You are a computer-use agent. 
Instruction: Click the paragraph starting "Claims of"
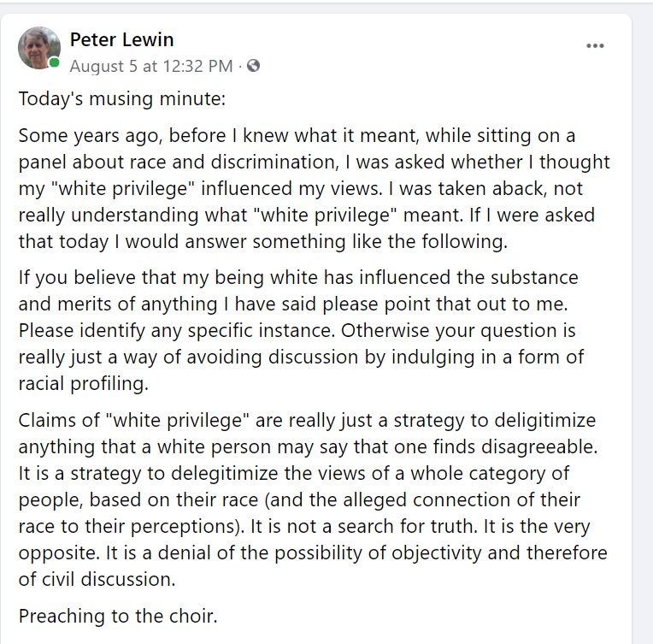tap(313, 499)
